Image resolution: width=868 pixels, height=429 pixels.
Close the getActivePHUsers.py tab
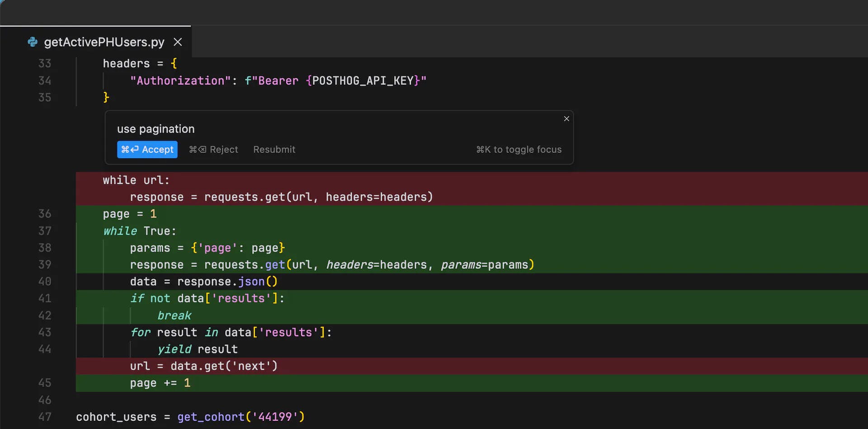pyautogui.click(x=178, y=42)
